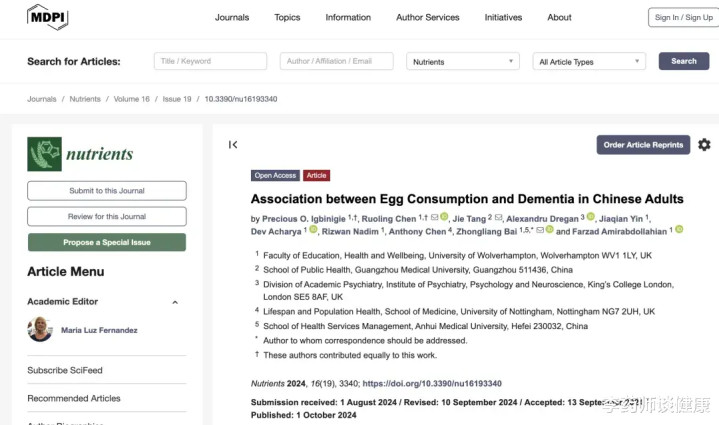Focus the Author / Affiliation / Email field
The width and height of the screenshot is (719, 425).
pos(337,61)
